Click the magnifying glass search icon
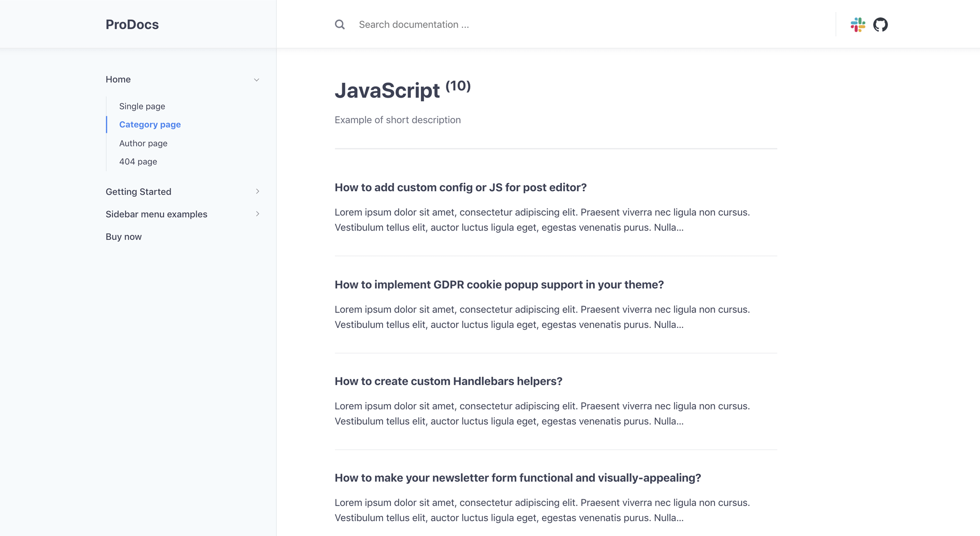980x536 pixels. [x=340, y=24]
